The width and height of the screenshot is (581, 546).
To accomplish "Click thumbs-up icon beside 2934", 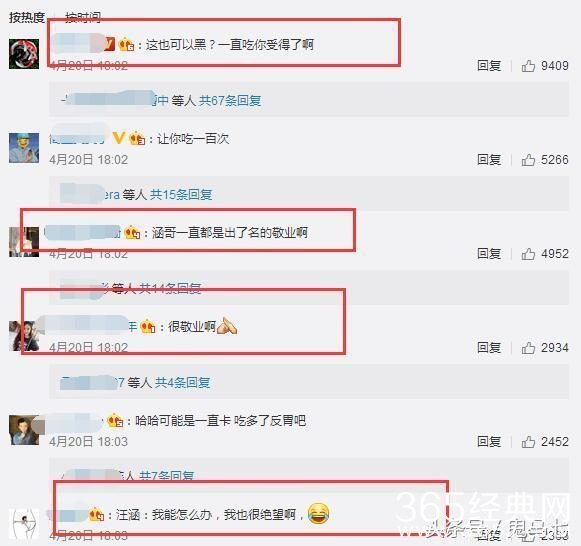I will 528,348.
